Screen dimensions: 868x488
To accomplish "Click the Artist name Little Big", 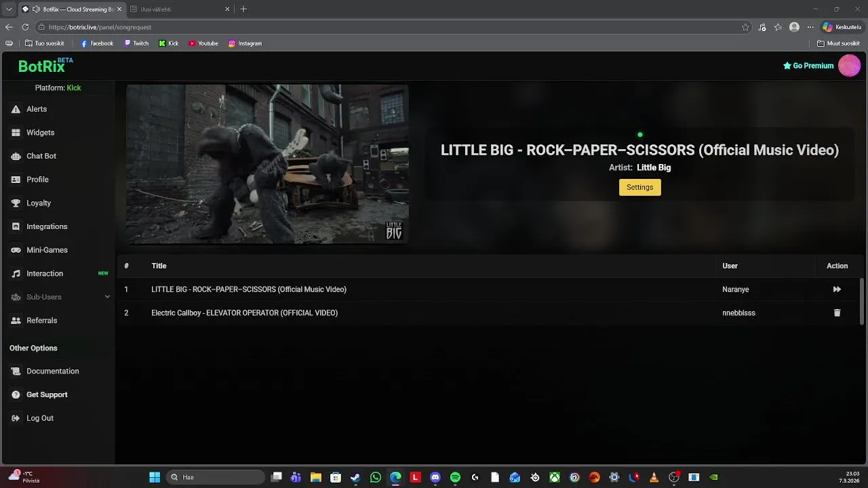I will (x=654, y=167).
